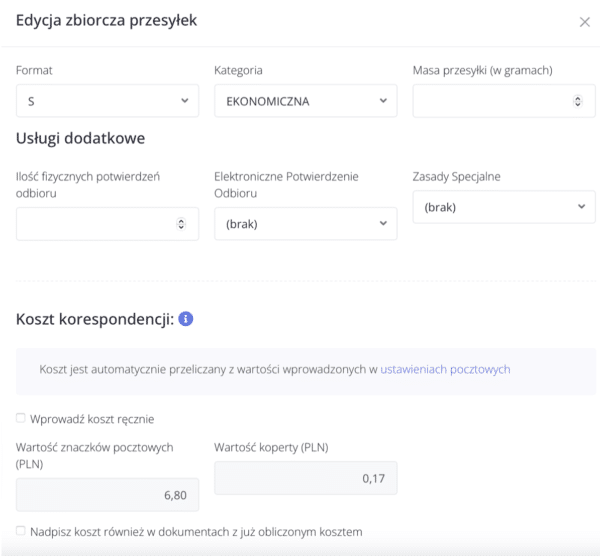Open the Elektroniczne Potwierdzenie Odbioru dropdown
Screen dimensions: 600x556
pyautogui.click(x=305, y=224)
